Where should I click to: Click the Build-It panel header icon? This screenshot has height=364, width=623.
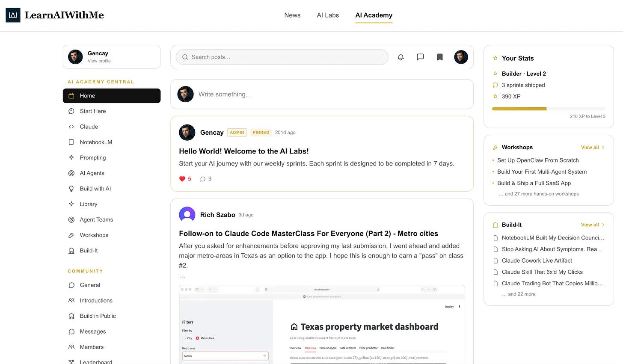click(495, 225)
